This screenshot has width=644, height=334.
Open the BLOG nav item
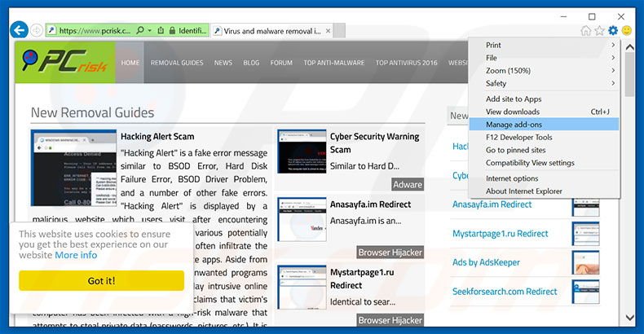click(251, 63)
